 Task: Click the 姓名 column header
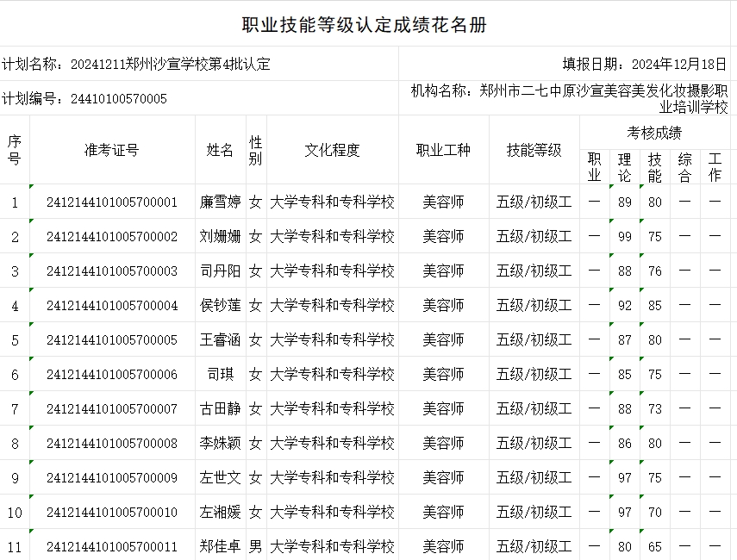pyautogui.click(x=220, y=150)
